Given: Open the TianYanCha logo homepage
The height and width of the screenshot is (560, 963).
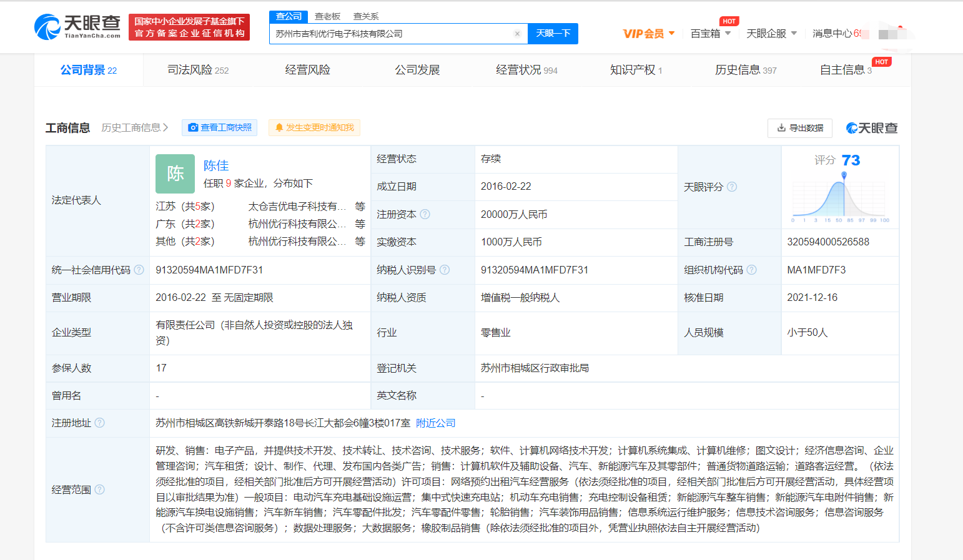Looking at the screenshot, I should coord(77,27).
